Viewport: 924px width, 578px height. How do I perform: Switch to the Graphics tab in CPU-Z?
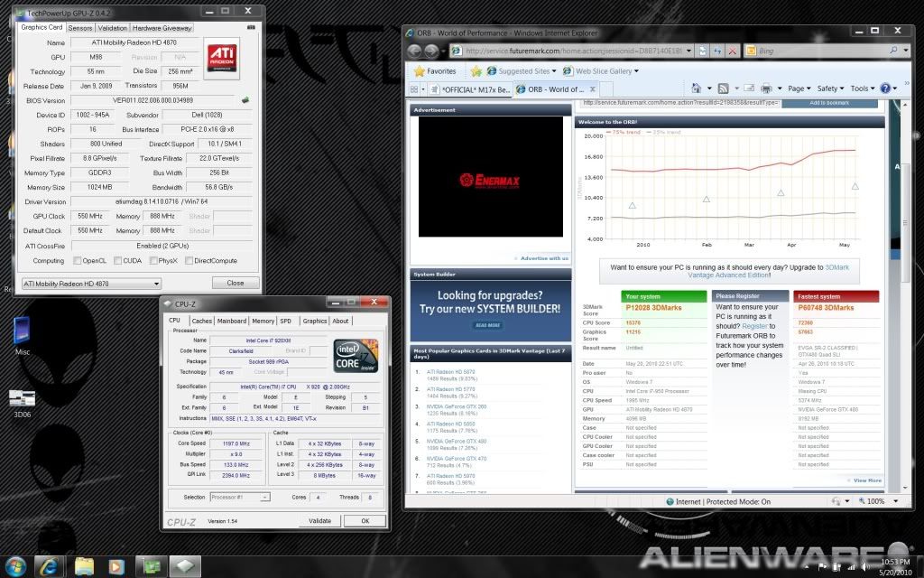[315, 321]
